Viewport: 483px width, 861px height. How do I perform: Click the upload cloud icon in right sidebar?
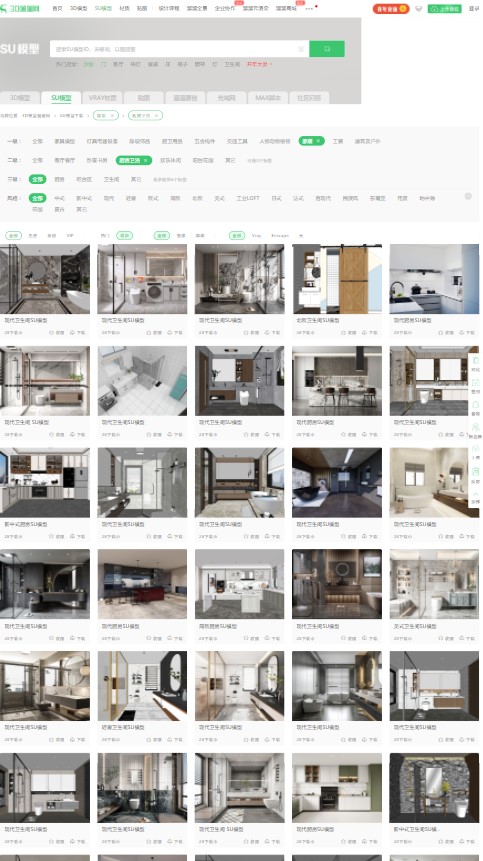(475, 449)
